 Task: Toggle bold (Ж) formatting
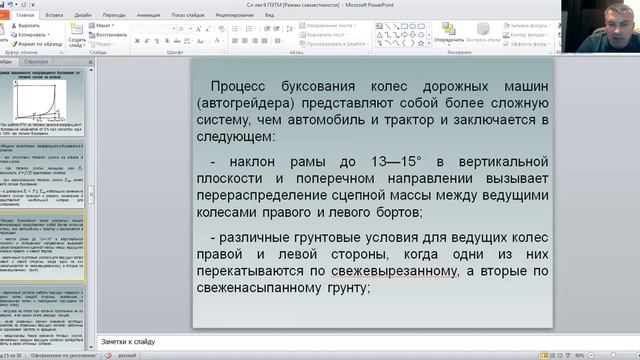click(137, 41)
